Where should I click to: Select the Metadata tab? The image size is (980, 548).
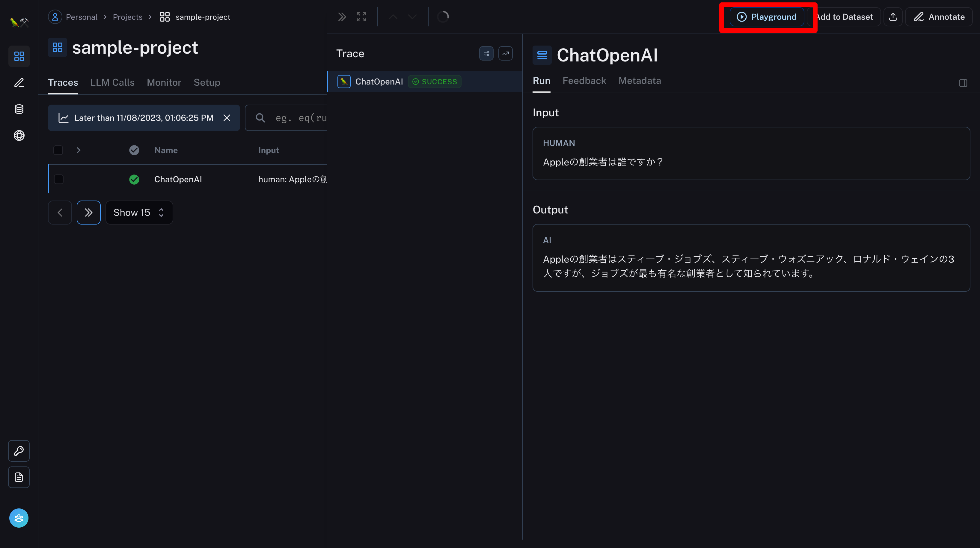pos(640,81)
